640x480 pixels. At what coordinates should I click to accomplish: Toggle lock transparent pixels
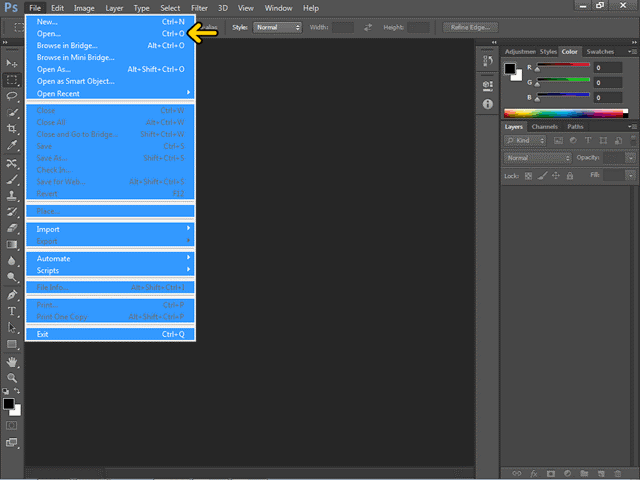tap(528, 176)
